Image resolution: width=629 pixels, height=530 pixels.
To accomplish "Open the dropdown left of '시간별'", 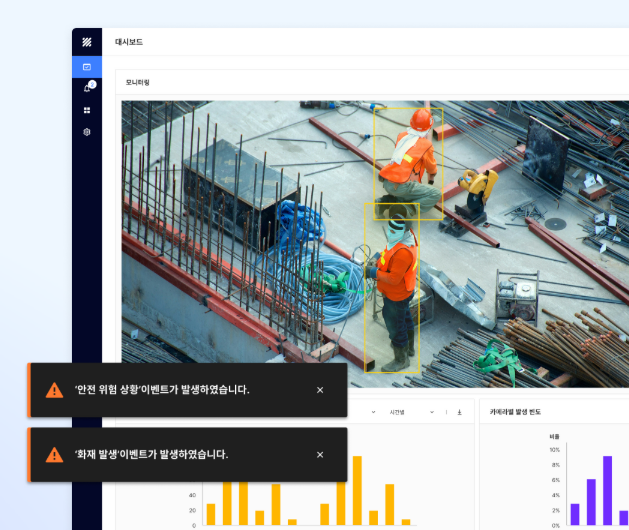I will click(x=372, y=411).
